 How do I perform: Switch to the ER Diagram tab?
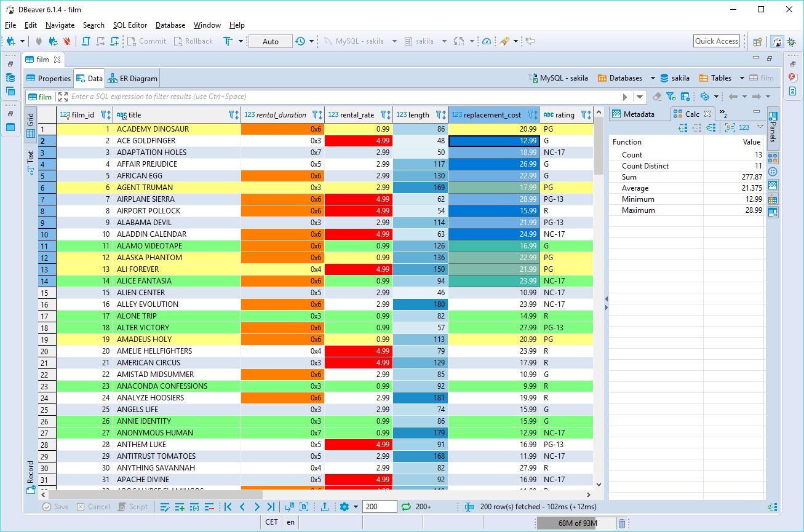click(x=132, y=78)
